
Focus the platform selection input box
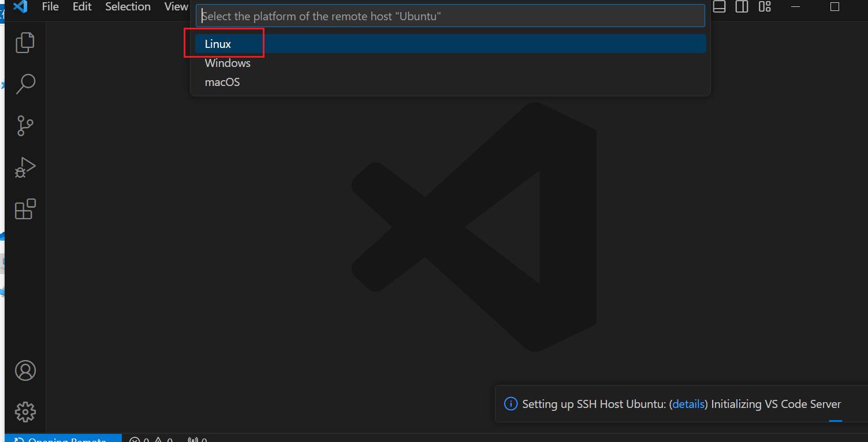450,16
